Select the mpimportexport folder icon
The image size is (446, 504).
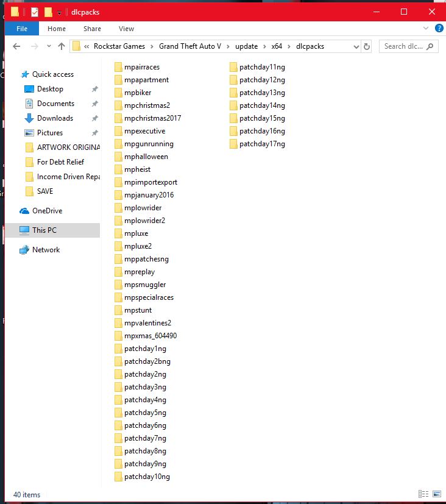coord(118,182)
